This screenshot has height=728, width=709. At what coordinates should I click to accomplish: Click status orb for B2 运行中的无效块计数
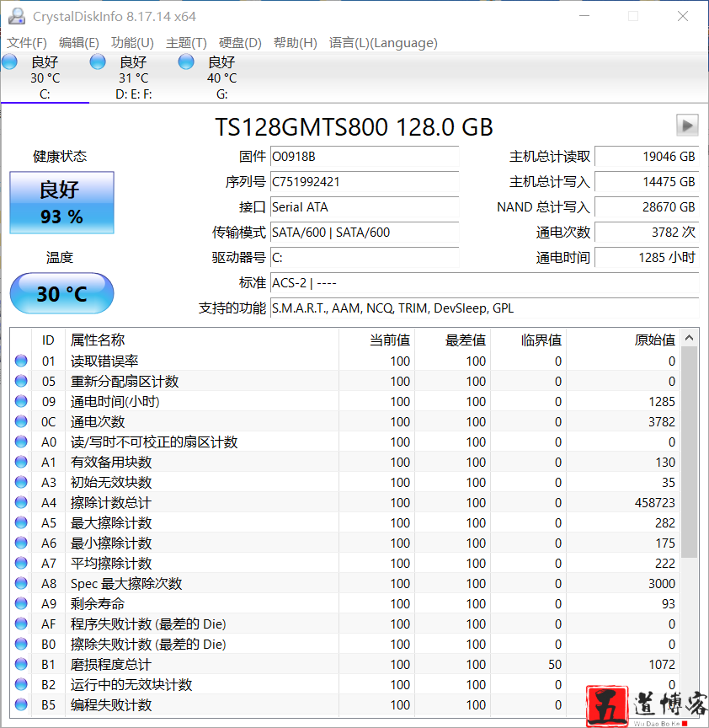(x=21, y=684)
